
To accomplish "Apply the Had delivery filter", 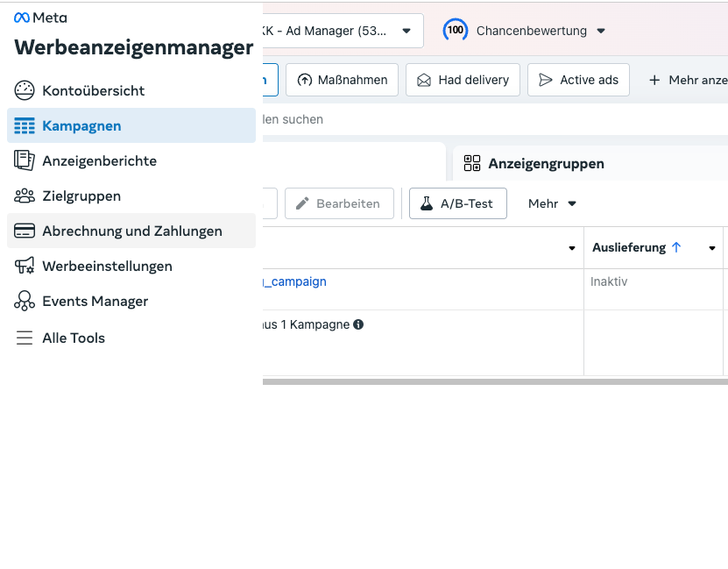I will click(463, 80).
